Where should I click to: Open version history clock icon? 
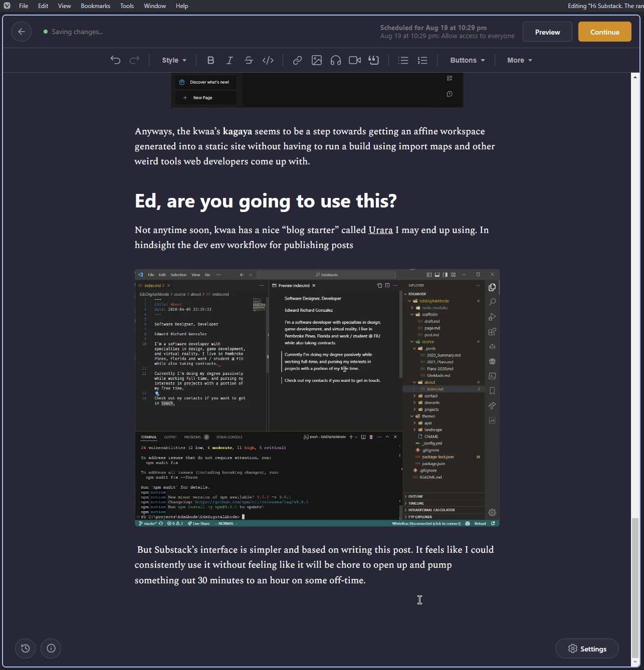click(x=26, y=648)
